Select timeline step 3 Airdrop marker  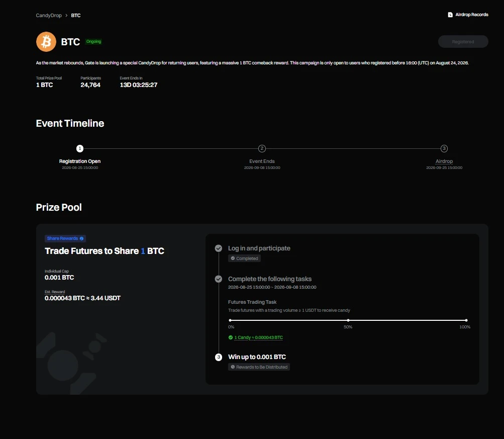click(x=444, y=148)
